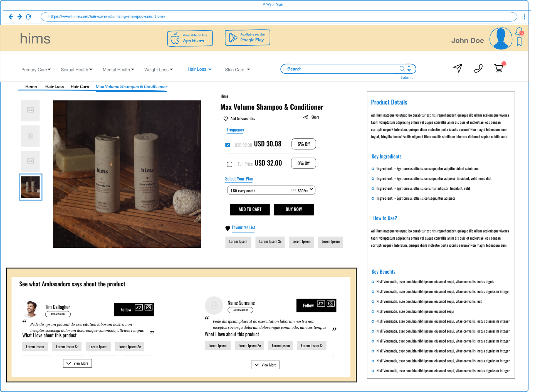Image resolution: width=534 pixels, height=392 pixels.
Task: Reload the page with the refresh icon
Action: (x=29, y=17)
